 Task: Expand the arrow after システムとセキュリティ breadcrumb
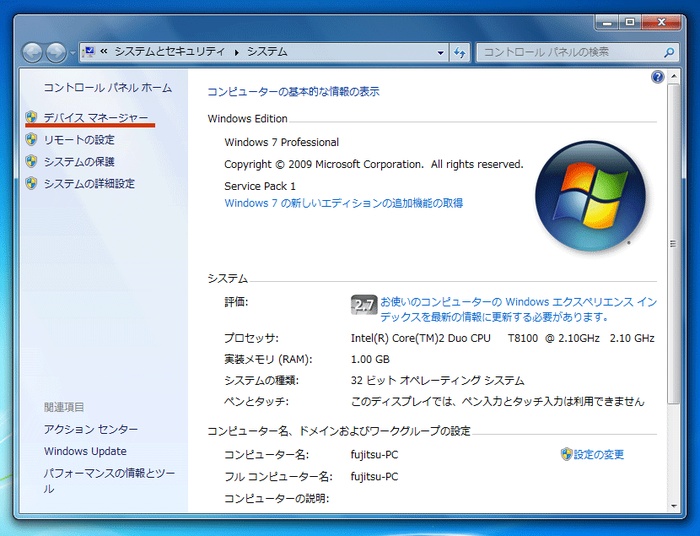(x=237, y=52)
